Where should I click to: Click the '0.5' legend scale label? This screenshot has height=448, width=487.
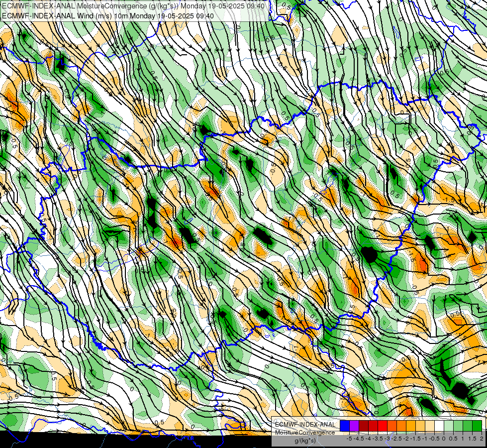(x=453, y=439)
